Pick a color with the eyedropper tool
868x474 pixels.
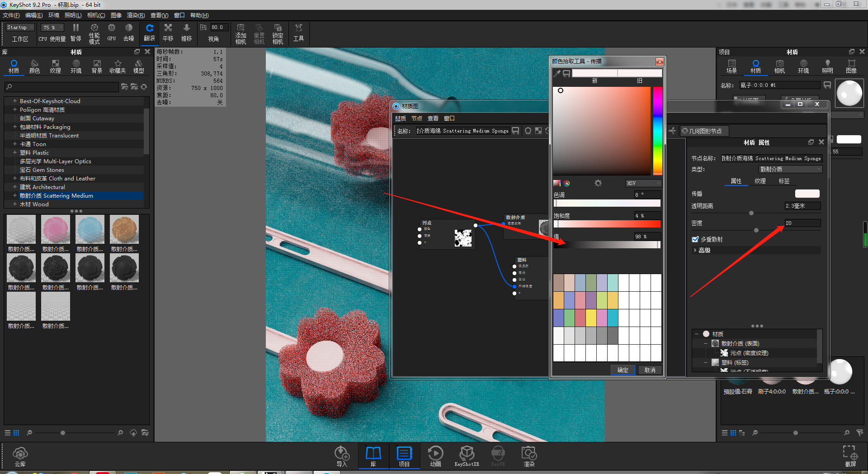point(557,73)
